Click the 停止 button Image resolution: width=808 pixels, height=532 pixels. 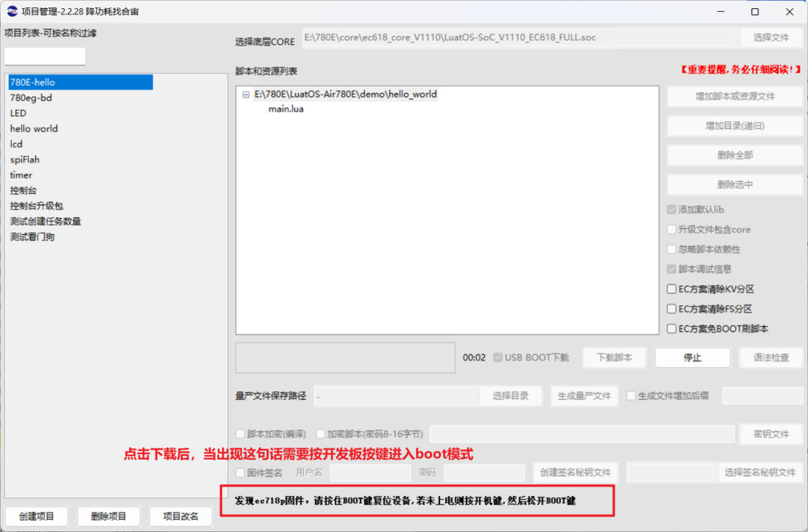click(692, 358)
